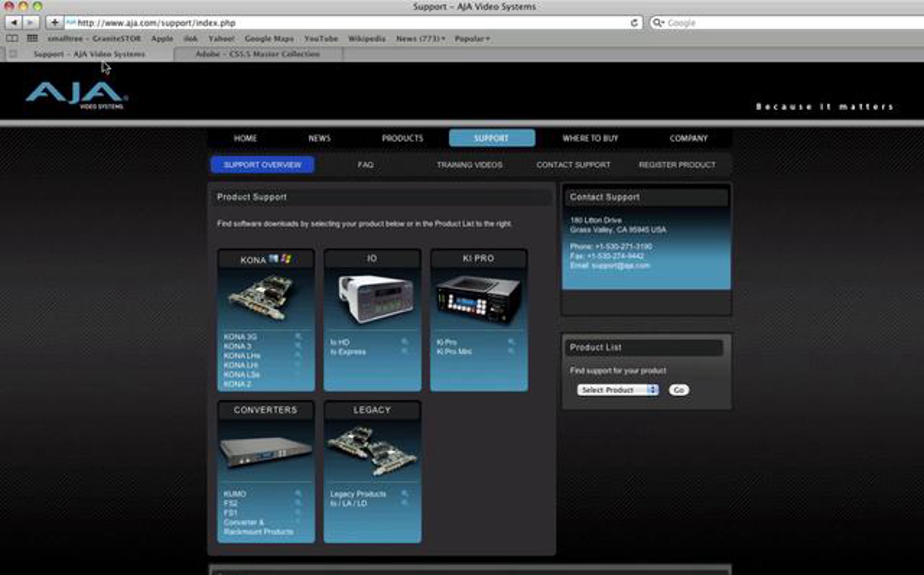Open the KONA LHi product link

[x=241, y=365]
